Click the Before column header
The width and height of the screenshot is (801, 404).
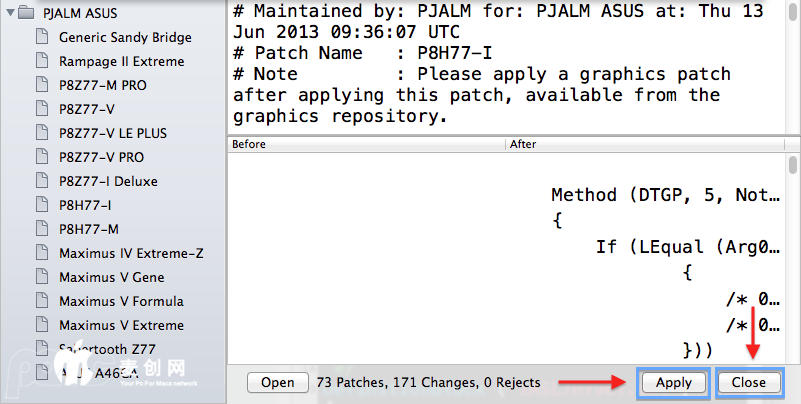366,144
